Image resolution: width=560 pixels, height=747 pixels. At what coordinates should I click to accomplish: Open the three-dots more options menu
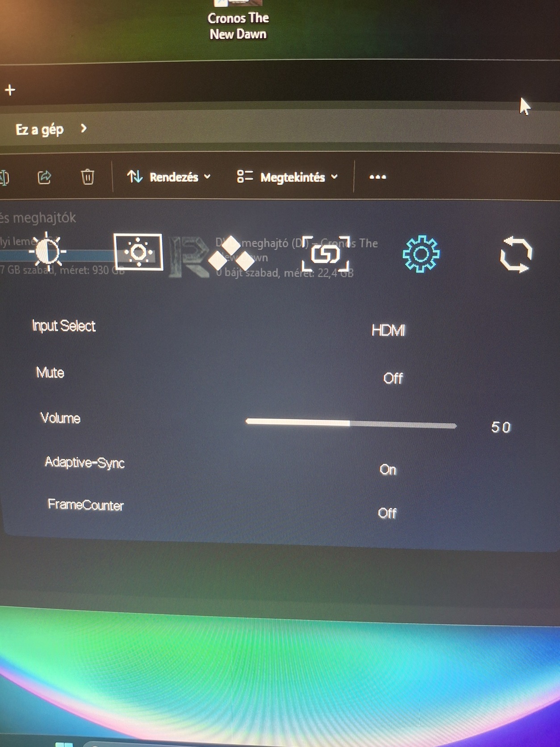pos(378,177)
